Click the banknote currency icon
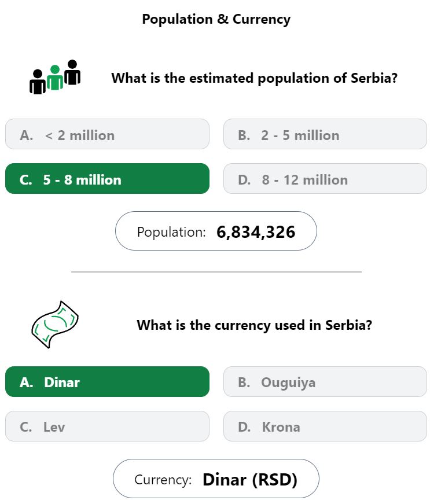The image size is (430, 504). pos(55,324)
